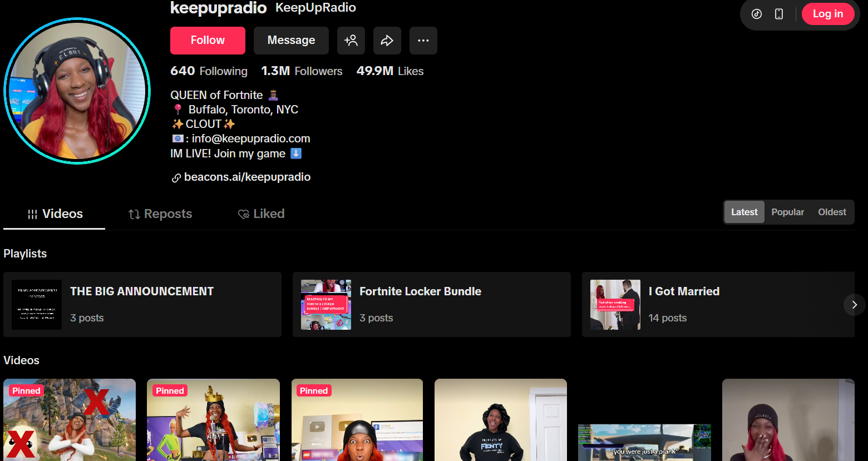Click the Playlists section heading

[x=25, y=254]
